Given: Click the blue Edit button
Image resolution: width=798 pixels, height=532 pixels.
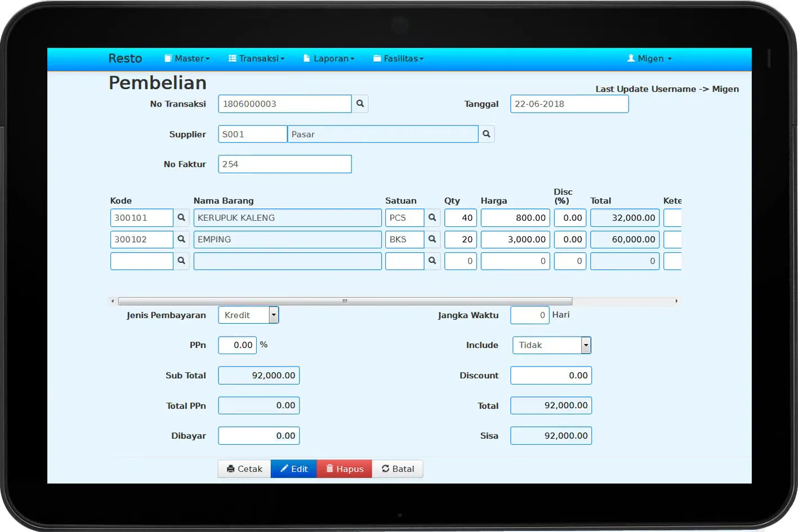Looking at the screenshot, I should (294, 469).
